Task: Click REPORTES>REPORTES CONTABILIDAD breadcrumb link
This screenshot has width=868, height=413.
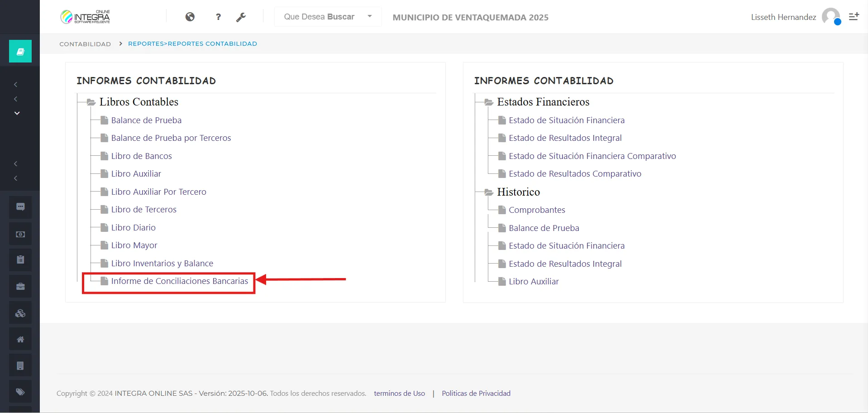Action: click(192, 44)
